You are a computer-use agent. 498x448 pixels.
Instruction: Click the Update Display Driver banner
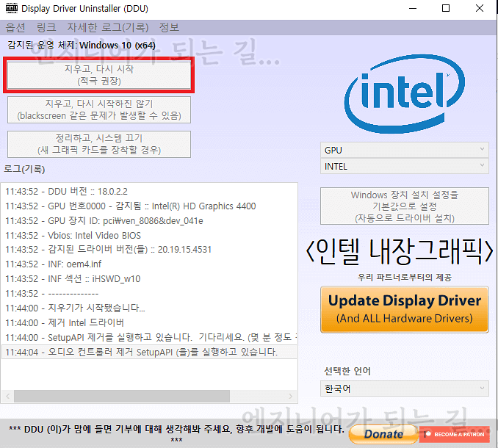pyautogui.click(x=404, y=309)
